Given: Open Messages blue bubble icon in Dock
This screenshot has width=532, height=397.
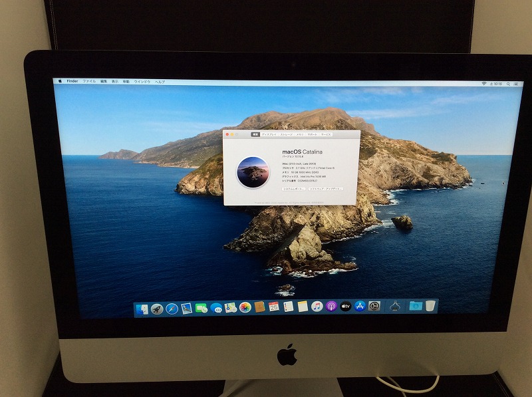Looking at the screenshot, I should click(216, 308).
